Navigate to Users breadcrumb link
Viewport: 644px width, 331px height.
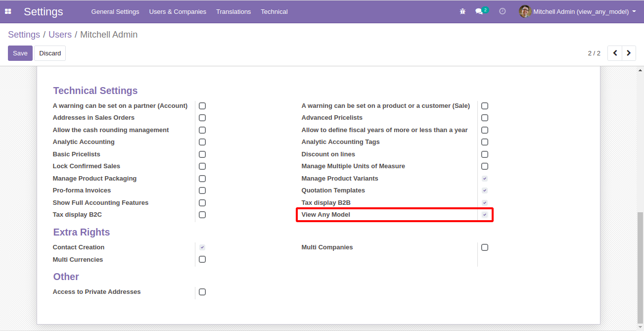point(60,35)
